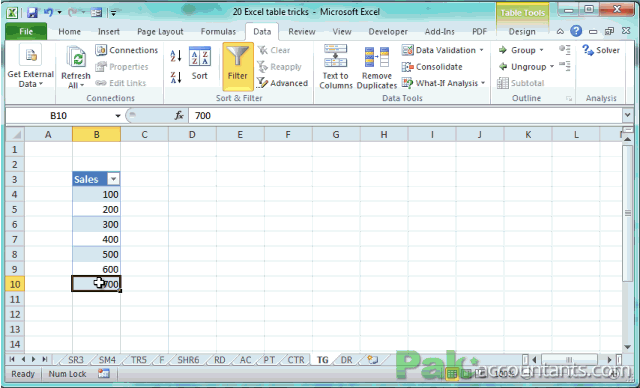Screen dimensions: 640x388
Task: Click Normal view icon in status bar
Action: tap(451, 373)
